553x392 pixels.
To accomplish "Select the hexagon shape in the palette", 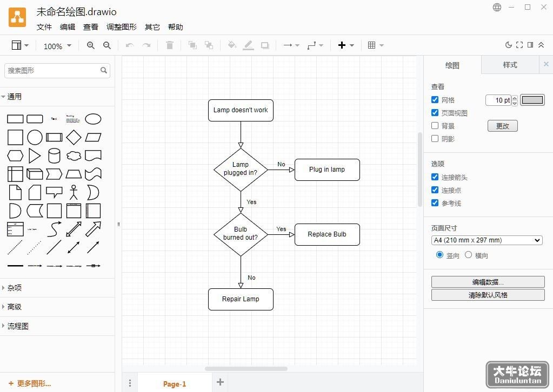I will [x=15, y=156].
